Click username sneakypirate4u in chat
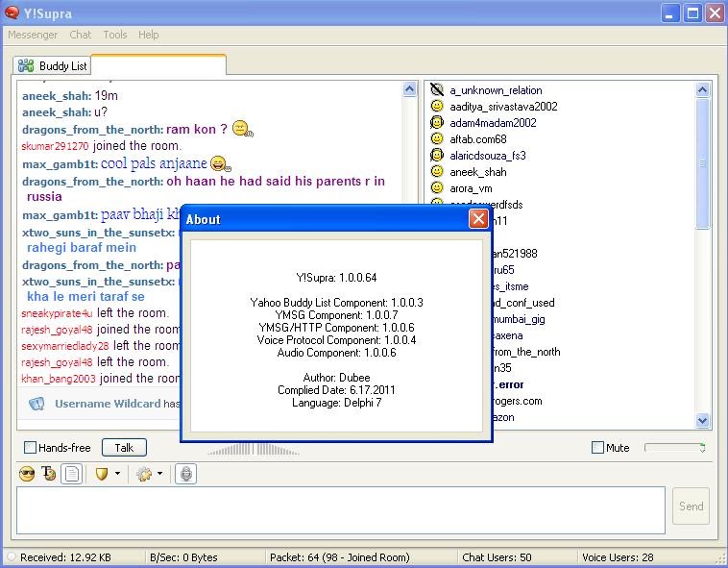This screenshot has width=728, height=568. (57, 313)
